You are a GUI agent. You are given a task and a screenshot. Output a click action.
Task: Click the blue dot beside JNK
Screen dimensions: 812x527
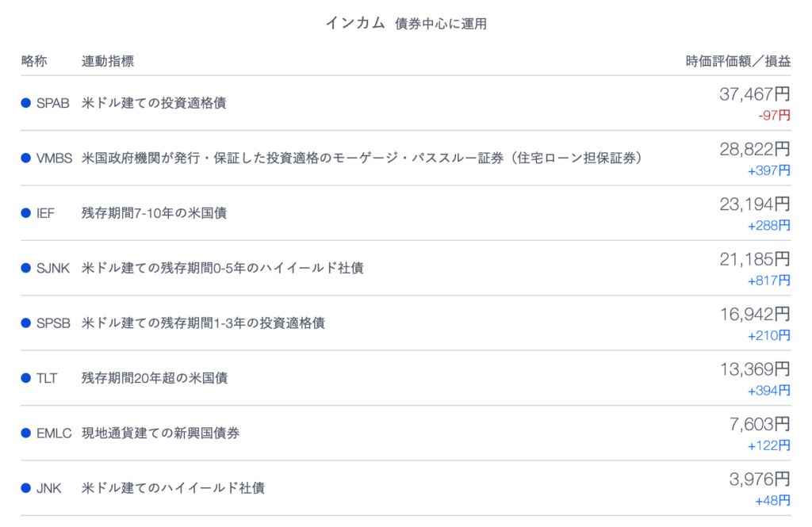[x=26, y=488]
